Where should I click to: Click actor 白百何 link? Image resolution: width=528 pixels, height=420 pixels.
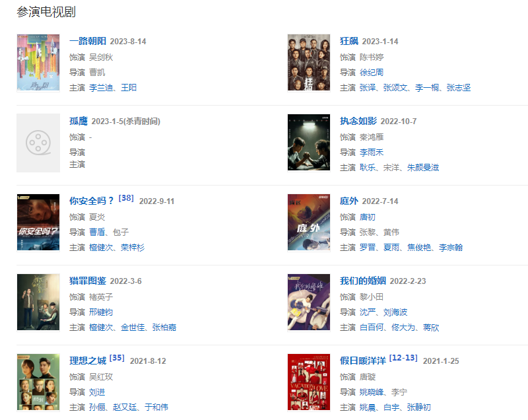(372, 328)
